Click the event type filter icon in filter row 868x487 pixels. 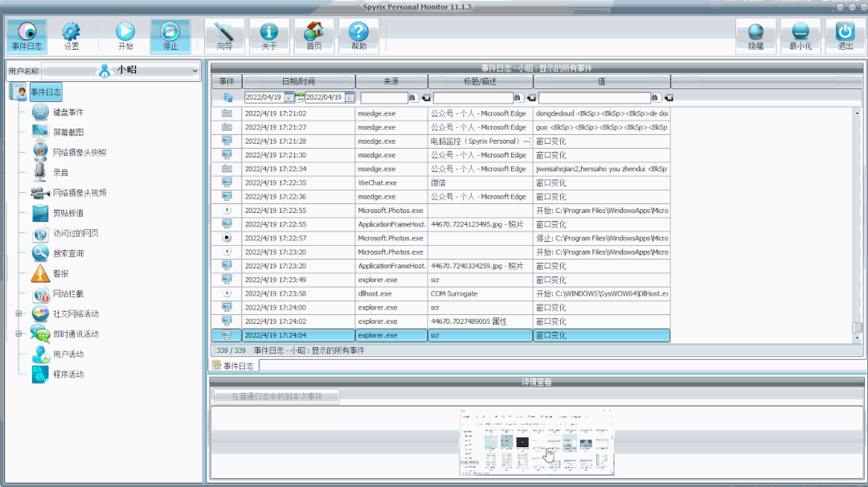(227, 98)
